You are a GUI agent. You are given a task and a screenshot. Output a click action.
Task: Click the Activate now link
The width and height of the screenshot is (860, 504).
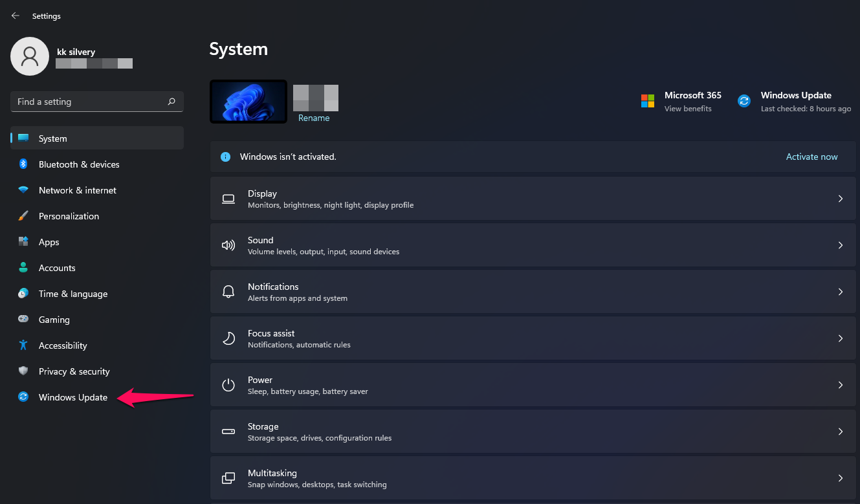[x=811, y=157]
